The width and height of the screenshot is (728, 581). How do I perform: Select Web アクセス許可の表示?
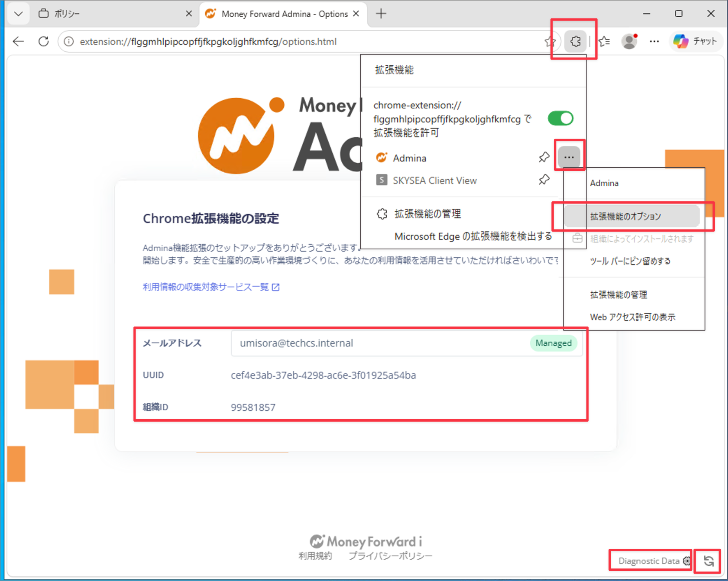(632, 317)
